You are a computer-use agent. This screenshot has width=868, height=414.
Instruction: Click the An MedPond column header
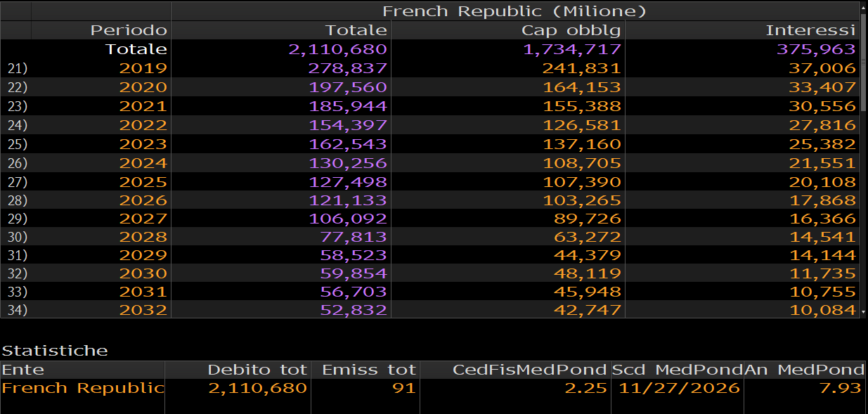pyautogui.click(x=805, y=370)
